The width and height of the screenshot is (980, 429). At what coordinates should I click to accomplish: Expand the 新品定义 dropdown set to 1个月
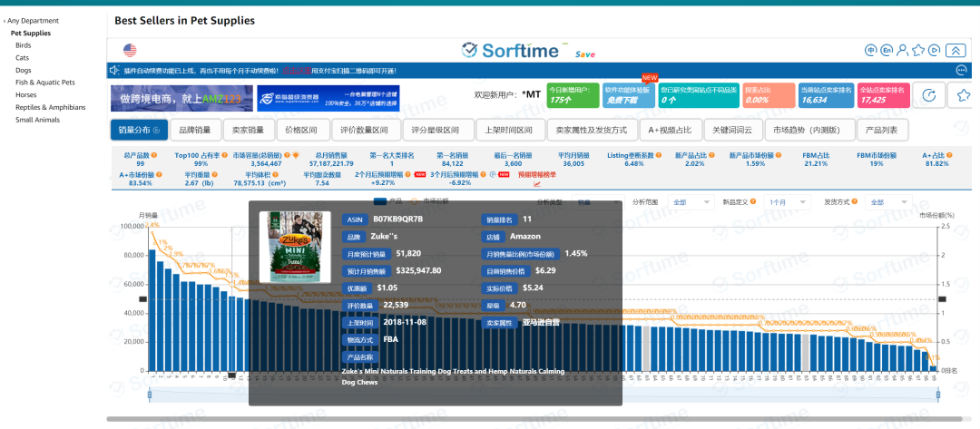pos(787,202)
